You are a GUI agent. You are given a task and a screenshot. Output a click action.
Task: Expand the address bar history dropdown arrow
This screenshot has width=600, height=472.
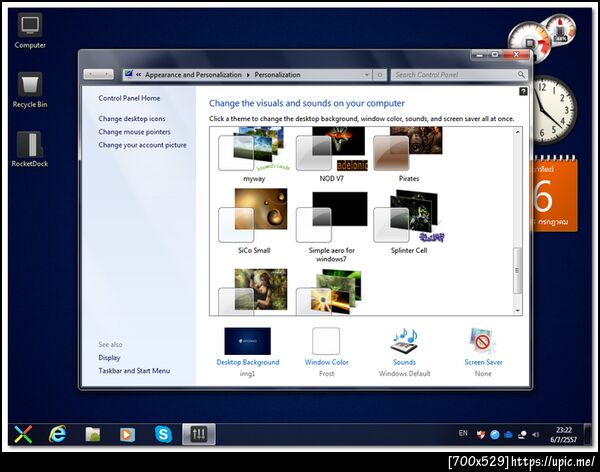pyautogui.click(x=367, y=75)
